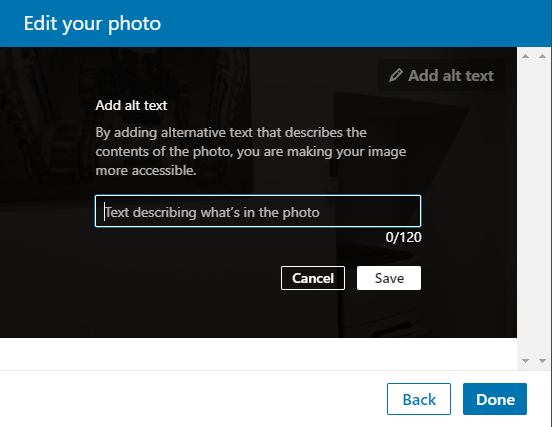The width and height of the screenshot is (552, 427).
Task: Click the alternative text description paragraph
Action: (x=251, y=151)
